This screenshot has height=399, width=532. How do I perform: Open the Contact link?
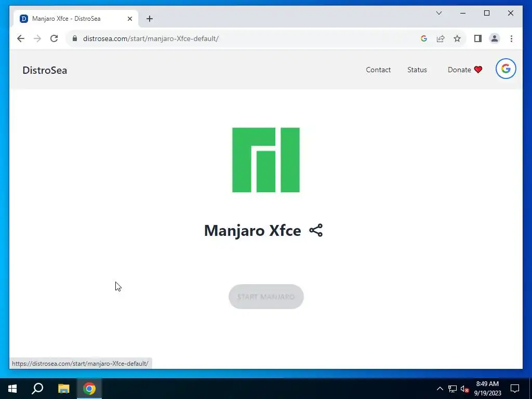[378, 70]
